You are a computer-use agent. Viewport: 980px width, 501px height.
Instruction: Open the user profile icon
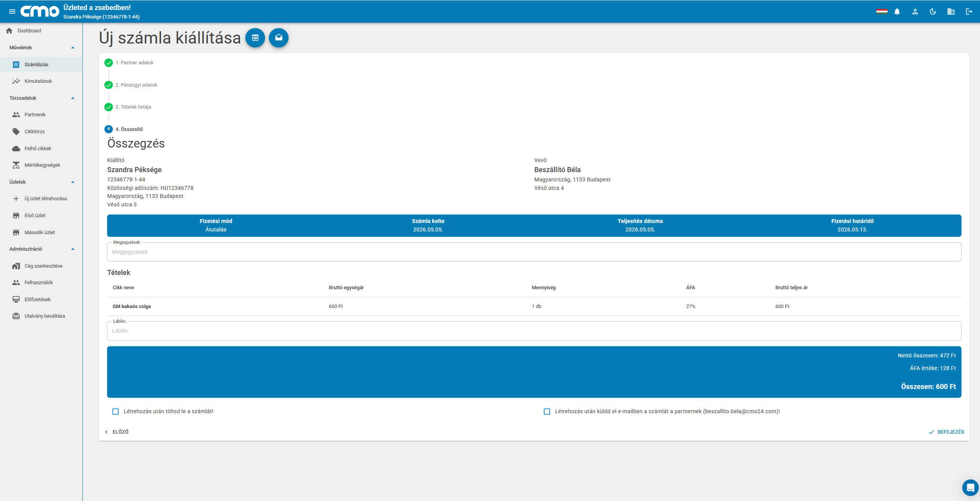click(915, 12)
